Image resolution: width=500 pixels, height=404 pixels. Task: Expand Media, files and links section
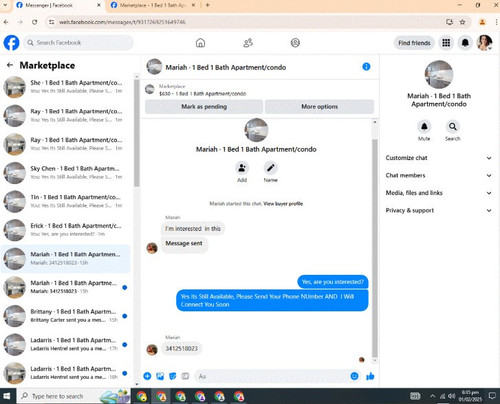[439, 193]
